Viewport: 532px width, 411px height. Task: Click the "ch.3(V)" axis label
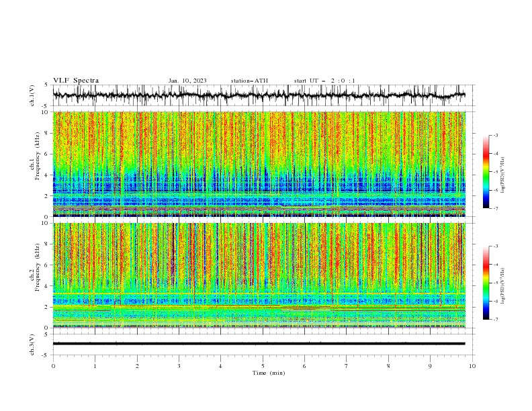pyautogui.click(x=32, y=345)
